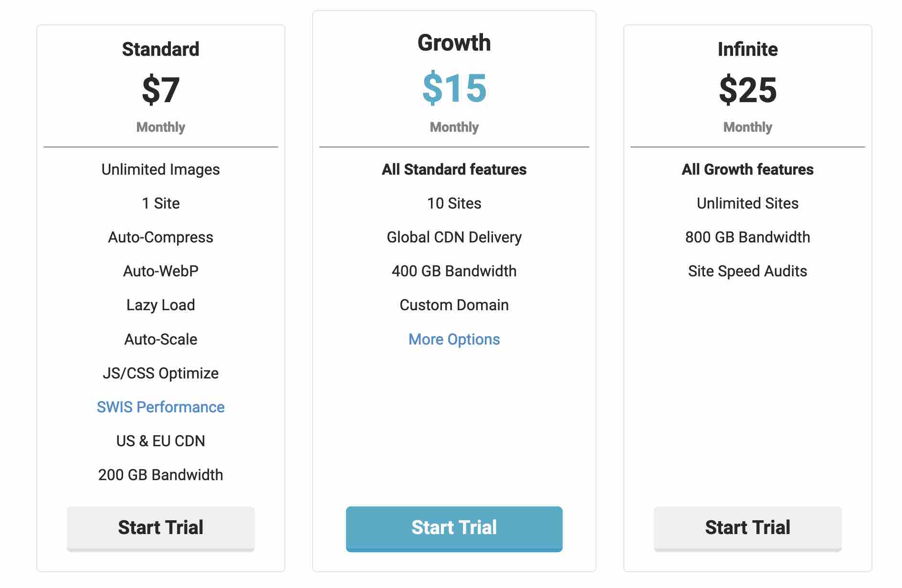Viewport: 902px width, 588px height.
Task: Start the Standard plan trial
Action: tap(160, 528)
